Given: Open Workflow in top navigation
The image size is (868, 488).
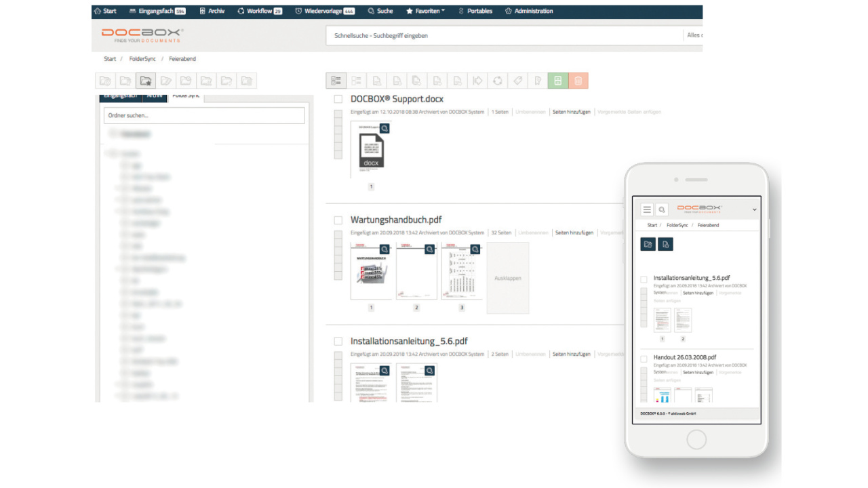Looking at the screenshot, I should point(260,11).
